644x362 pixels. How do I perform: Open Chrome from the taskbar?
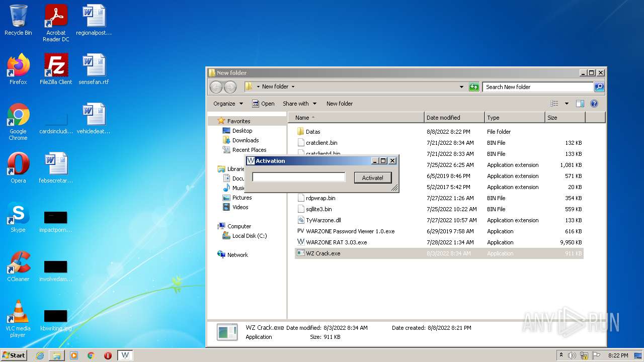pyautogui.click(x=91, y=355)
